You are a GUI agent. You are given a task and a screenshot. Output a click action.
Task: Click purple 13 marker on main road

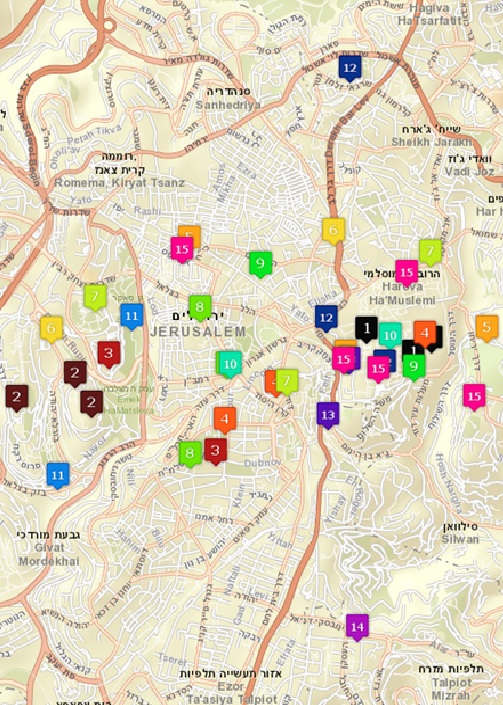(x=328, y=415)
